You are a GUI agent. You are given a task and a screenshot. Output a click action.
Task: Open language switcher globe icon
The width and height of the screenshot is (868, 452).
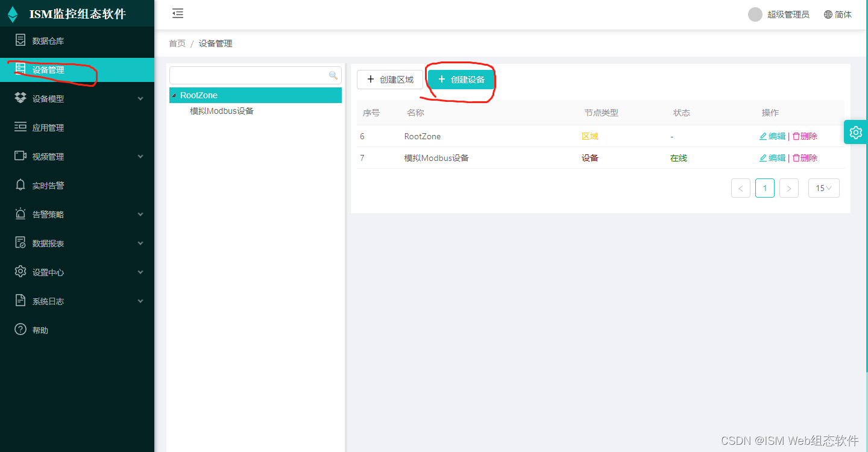pos(828,14)
